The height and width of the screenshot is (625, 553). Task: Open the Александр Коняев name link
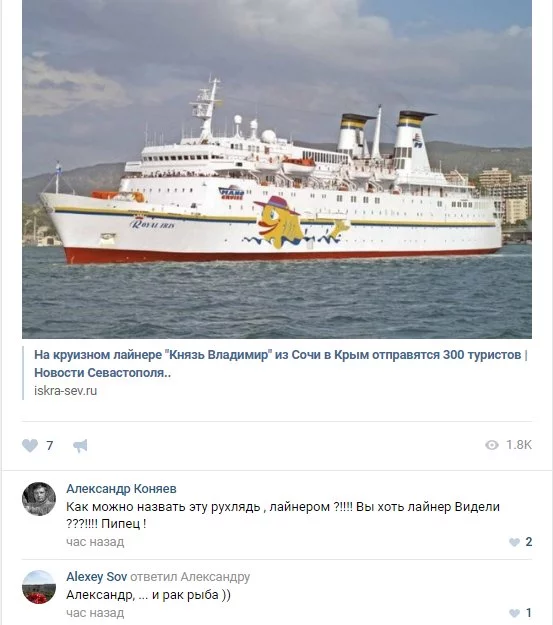(x=121, y=489)
